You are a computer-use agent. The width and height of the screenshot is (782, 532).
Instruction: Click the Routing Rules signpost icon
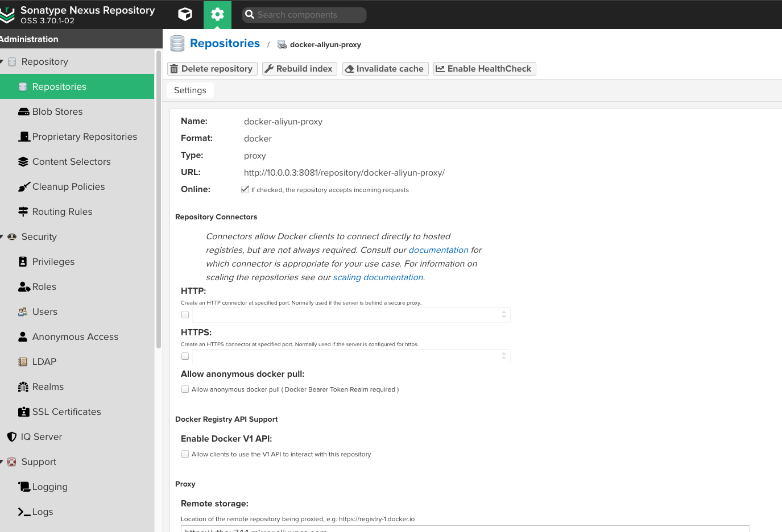point(23,211)
